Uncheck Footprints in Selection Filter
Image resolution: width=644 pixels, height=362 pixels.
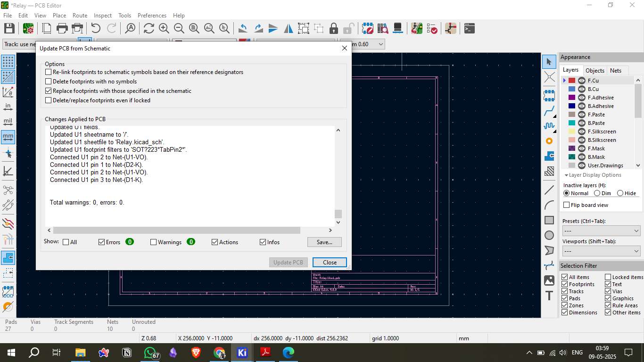click(565, 284)
